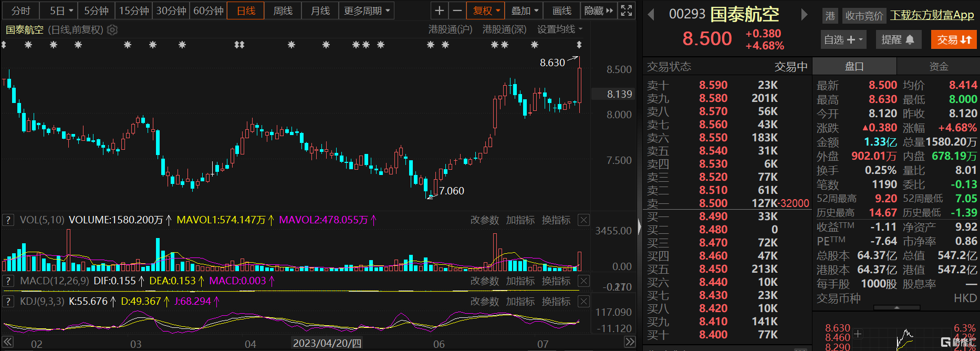980x351 pixels.
Task: Open help for the MACD indicator
Action: coord(8,281)
